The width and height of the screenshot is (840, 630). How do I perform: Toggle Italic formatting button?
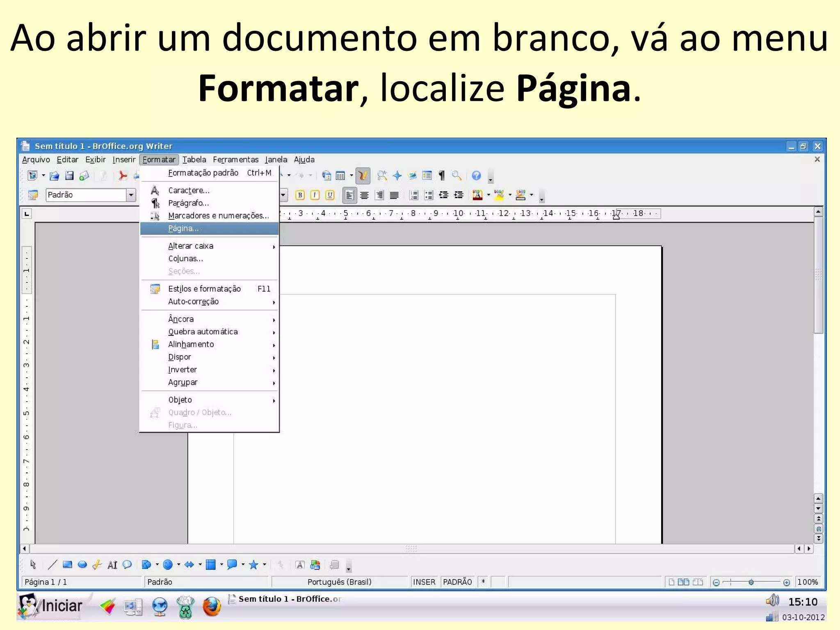pyautogui.click(x=315, y=195)
